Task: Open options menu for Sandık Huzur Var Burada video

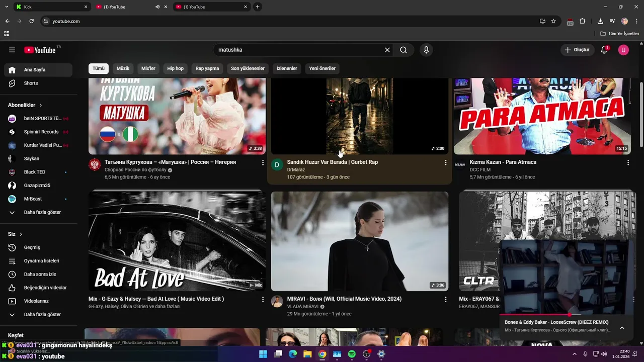Action: pyautogui.click(x=445, y=162)
